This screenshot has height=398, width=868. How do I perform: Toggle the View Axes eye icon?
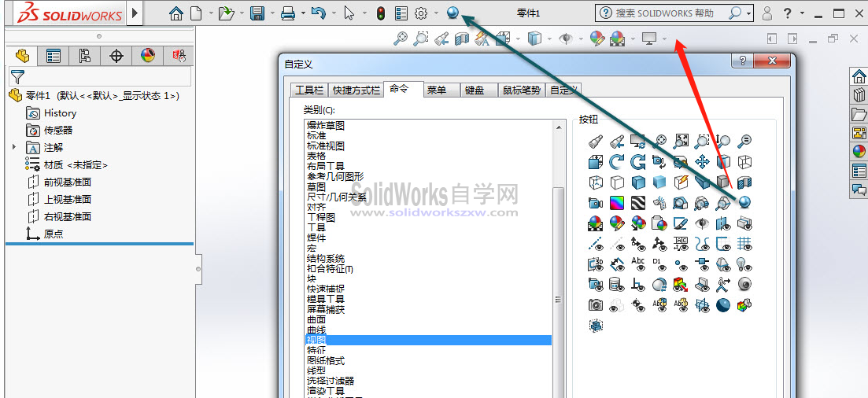pos(595,244)
